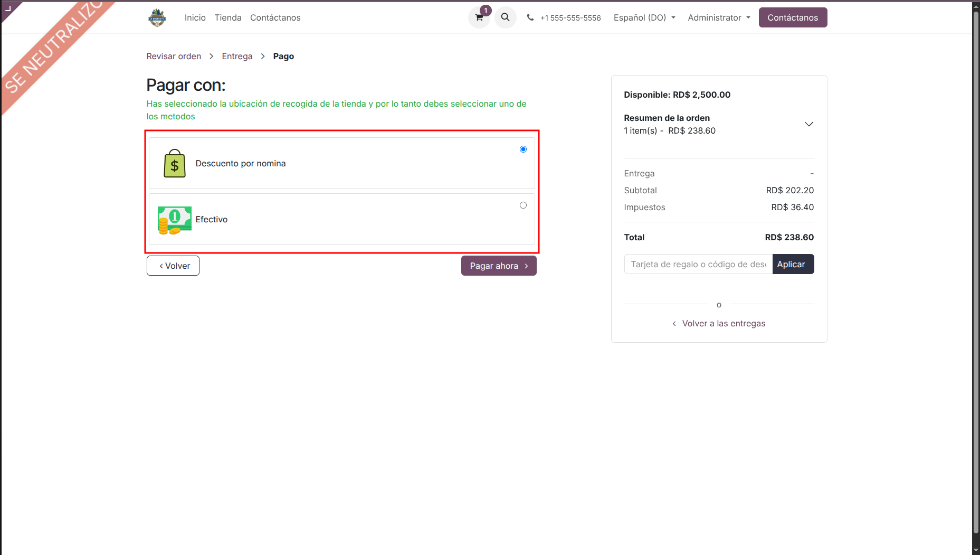Click the cash money Efectivo icon
The width and height of the screenshot is (980, 555).
pos(174,220)
